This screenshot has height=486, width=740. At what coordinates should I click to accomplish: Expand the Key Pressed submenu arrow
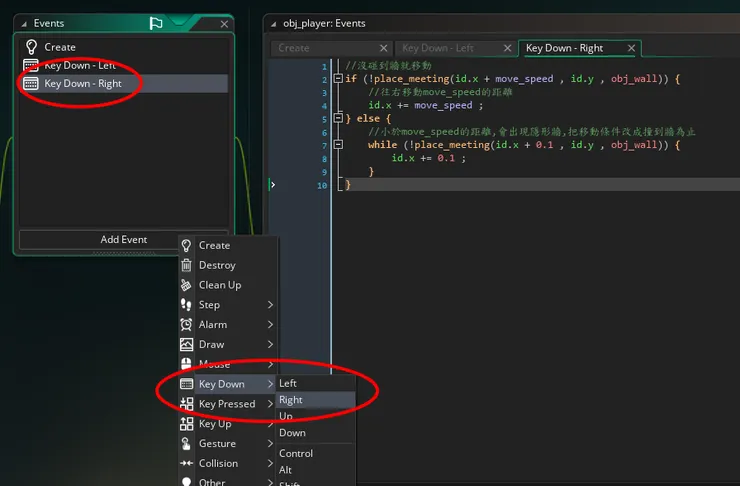click(x=270, y=404)
